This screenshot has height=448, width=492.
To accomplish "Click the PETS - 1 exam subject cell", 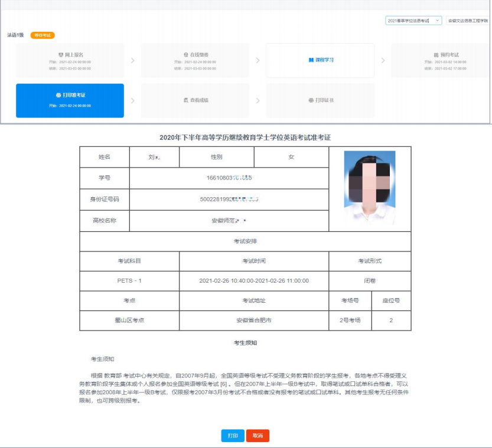I will [129, 281].
